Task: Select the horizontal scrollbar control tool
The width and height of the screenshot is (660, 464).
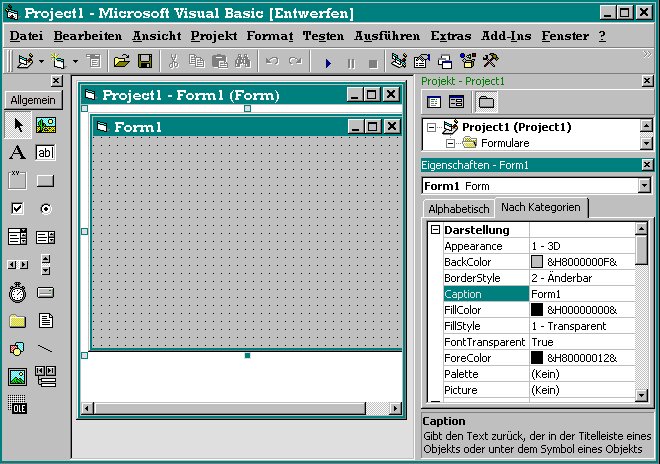Action: click(x=18, y=265)
